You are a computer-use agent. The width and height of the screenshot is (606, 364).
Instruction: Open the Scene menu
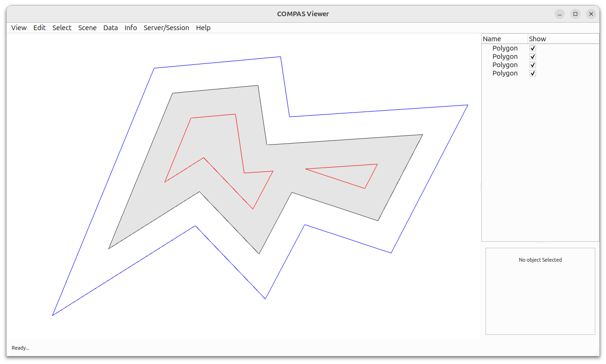87,28
